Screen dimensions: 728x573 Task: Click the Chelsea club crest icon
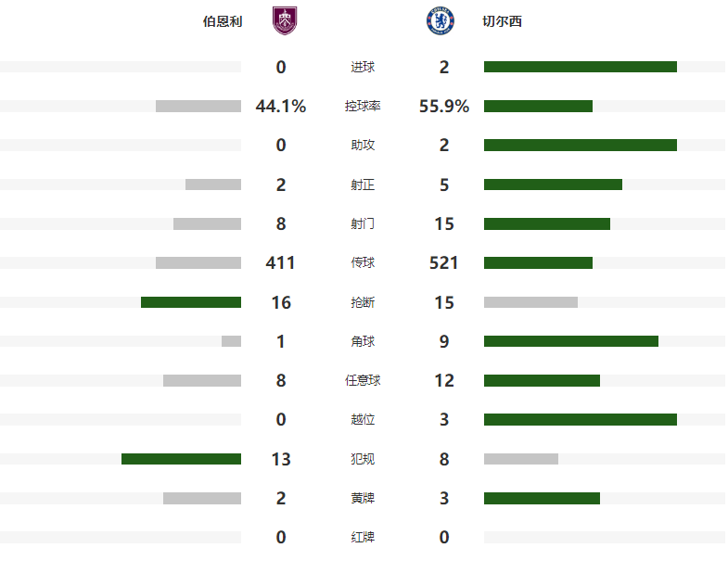[439, 20]
